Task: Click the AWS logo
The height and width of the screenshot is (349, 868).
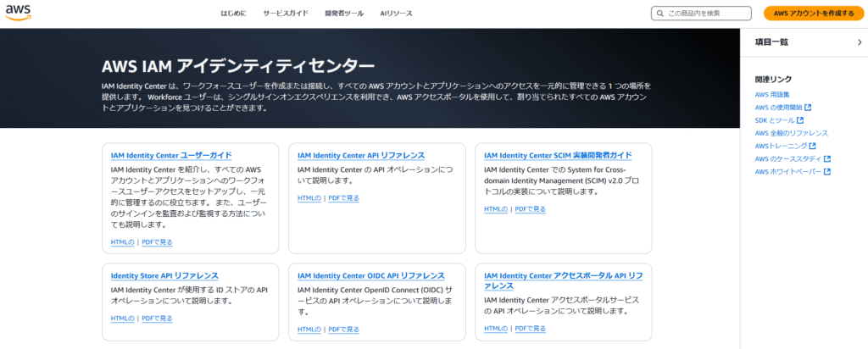Action: tap(19, 12)
